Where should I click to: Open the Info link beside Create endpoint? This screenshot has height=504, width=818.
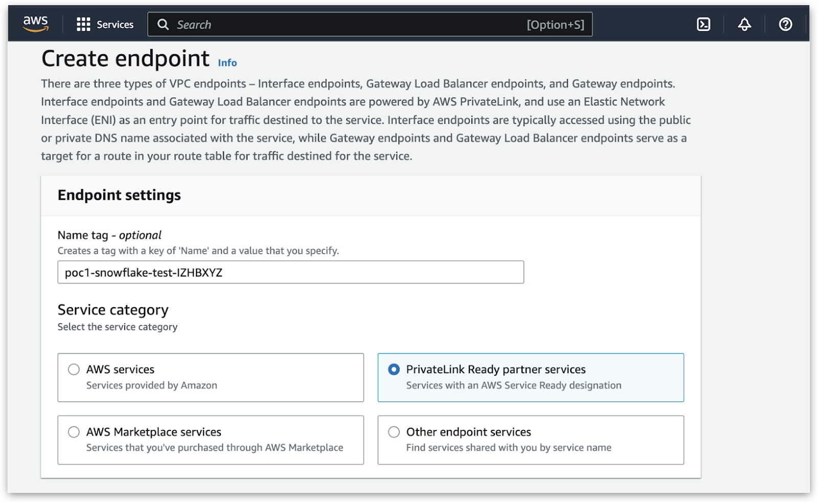[227, 63]
